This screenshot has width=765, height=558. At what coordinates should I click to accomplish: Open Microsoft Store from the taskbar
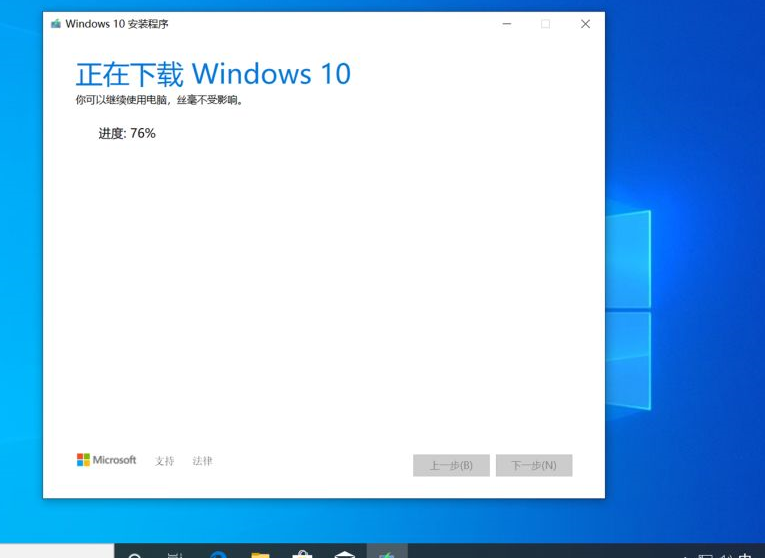pos(302,554)
